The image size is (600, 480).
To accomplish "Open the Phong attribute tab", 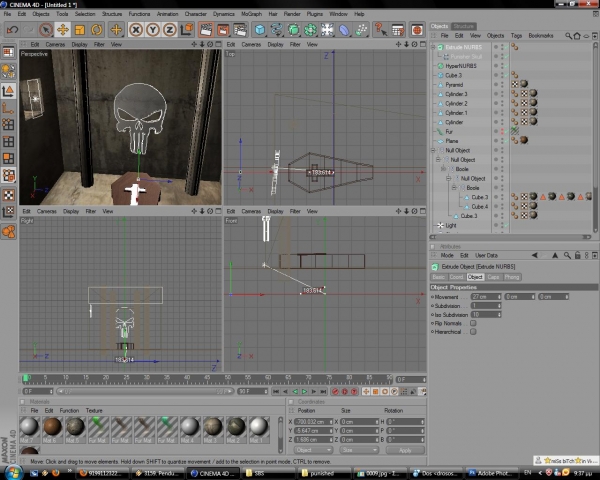I will (512, 277).
